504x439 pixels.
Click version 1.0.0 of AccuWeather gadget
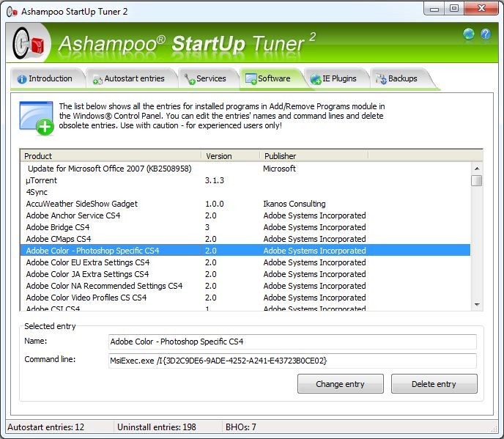(215, 204)
